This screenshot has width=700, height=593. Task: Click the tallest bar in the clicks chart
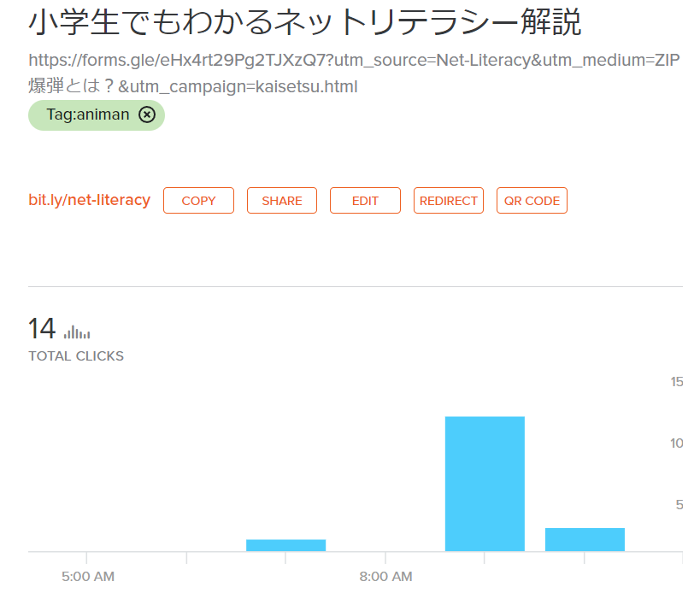click(x=485, y=483)
